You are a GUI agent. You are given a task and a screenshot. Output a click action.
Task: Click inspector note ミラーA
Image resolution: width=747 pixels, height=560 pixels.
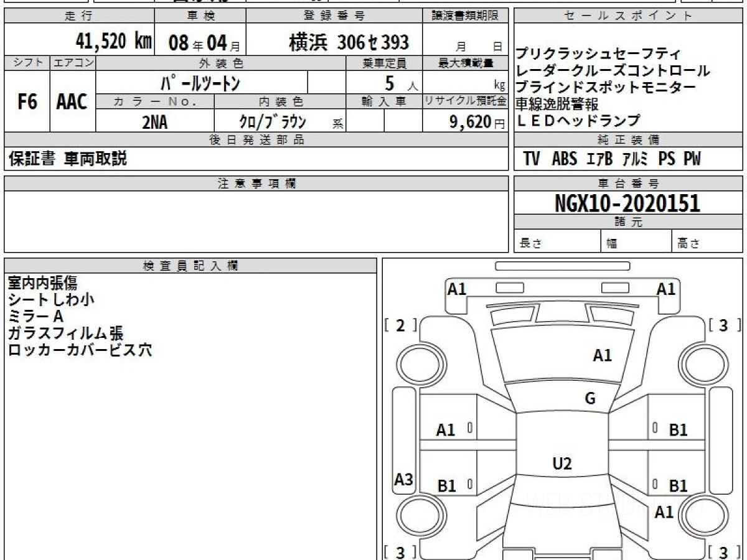(x=35, y=317)
